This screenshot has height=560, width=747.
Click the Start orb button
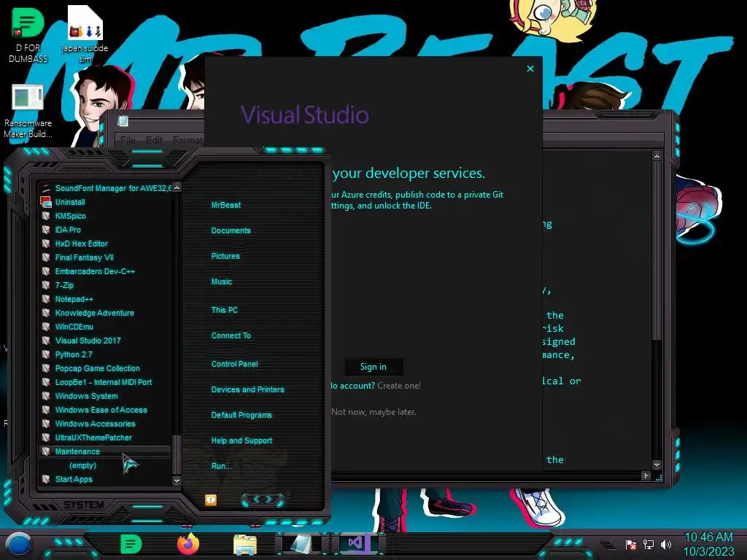pos(19,544)
